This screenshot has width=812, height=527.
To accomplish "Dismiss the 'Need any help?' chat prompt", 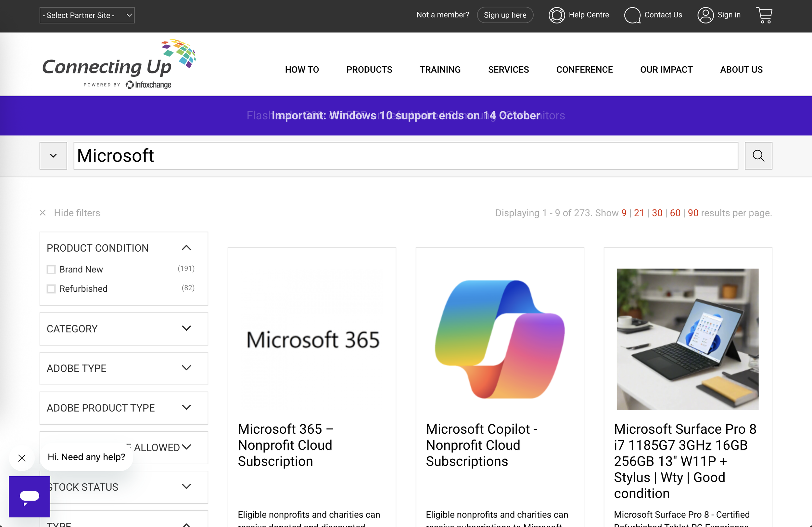I will point(22,458).
